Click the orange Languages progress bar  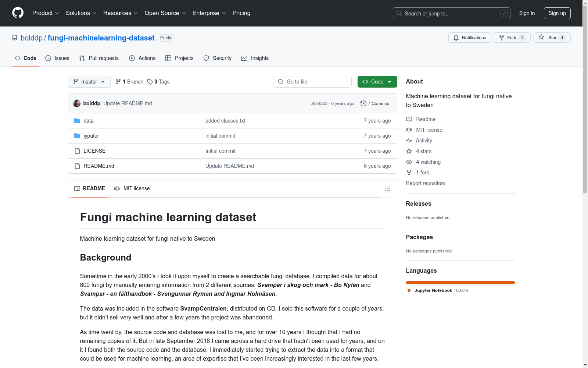[x=460, y=283]
